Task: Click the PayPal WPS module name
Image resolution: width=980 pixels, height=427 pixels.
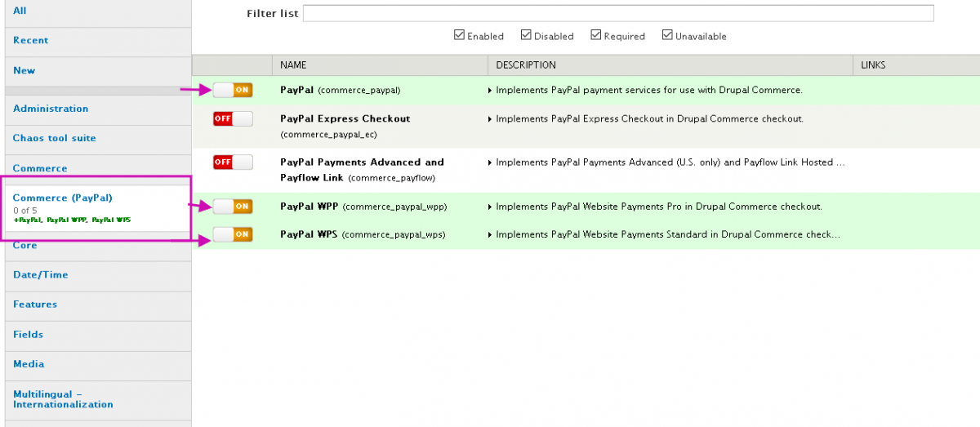Action: click(309, 234)
